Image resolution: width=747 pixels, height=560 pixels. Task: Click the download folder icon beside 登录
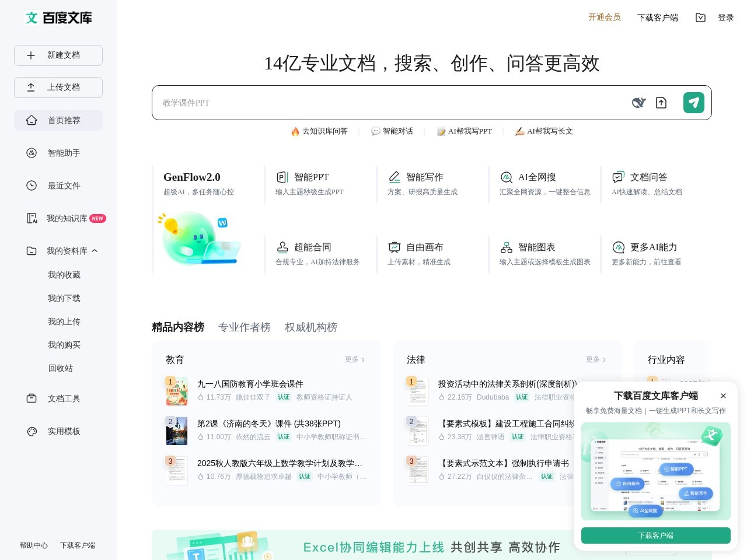click(700, 17)
